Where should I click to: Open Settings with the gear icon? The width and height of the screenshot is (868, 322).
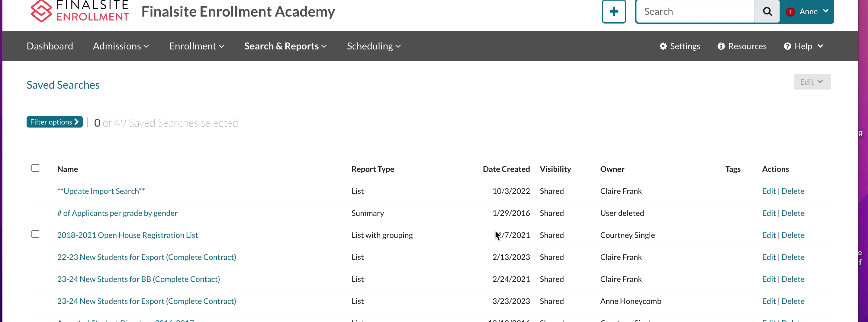tap(663, 46)
